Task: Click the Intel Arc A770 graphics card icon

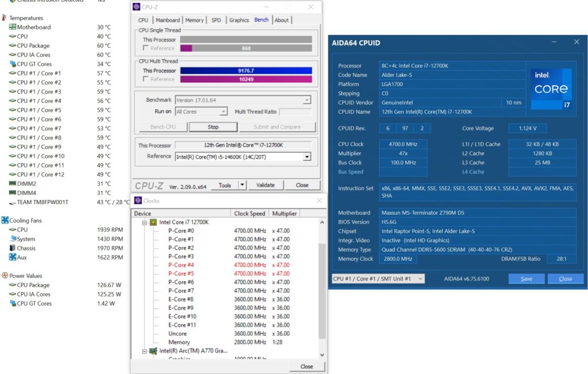Action: 153,351
